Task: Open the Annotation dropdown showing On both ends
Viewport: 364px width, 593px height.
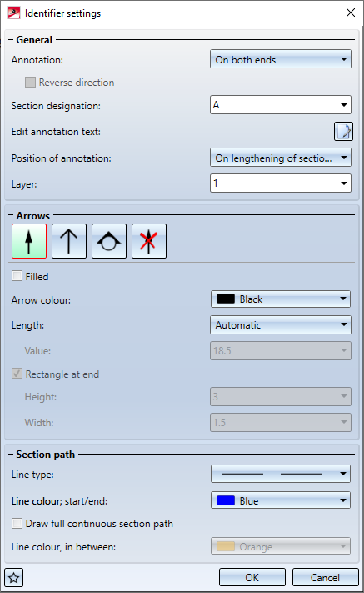Action: (x=281, y=59)
